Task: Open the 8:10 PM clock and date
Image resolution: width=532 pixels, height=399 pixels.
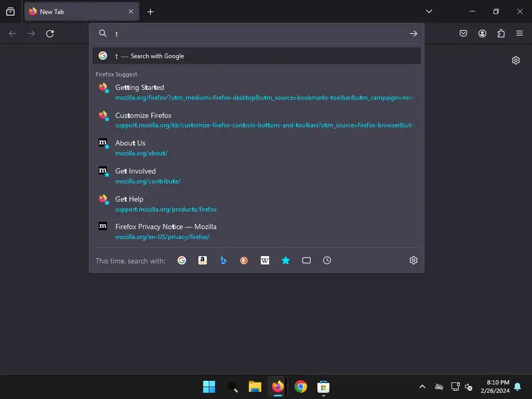Action: point(495,387)
